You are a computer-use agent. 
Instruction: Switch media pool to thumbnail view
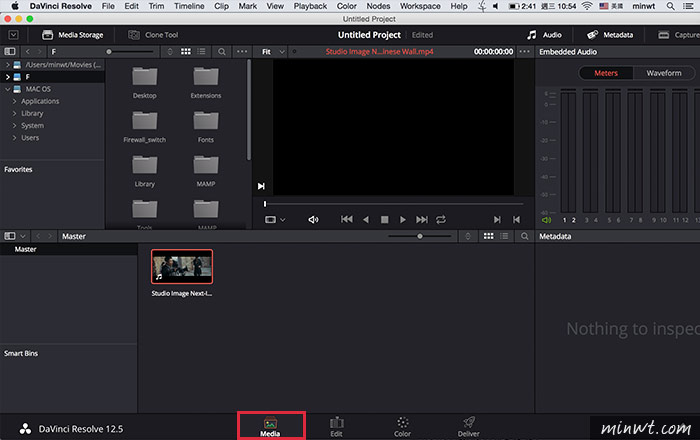coord(489,236)
